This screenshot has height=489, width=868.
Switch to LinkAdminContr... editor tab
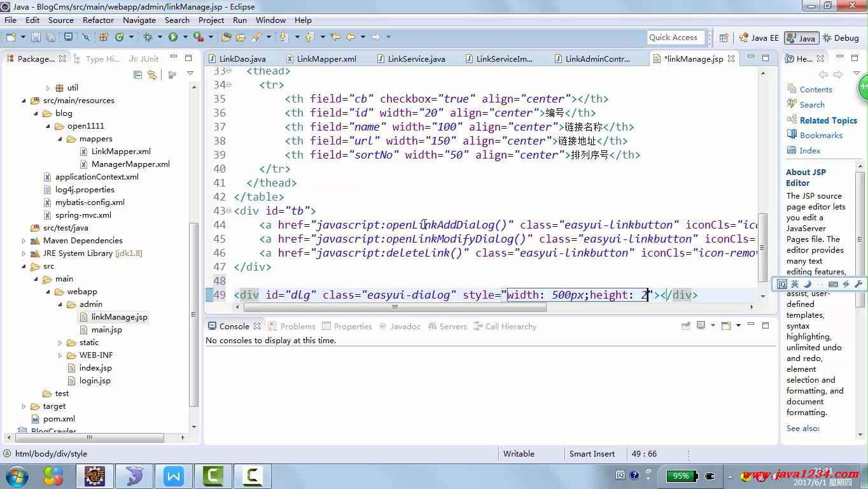[x=592, y=59]
